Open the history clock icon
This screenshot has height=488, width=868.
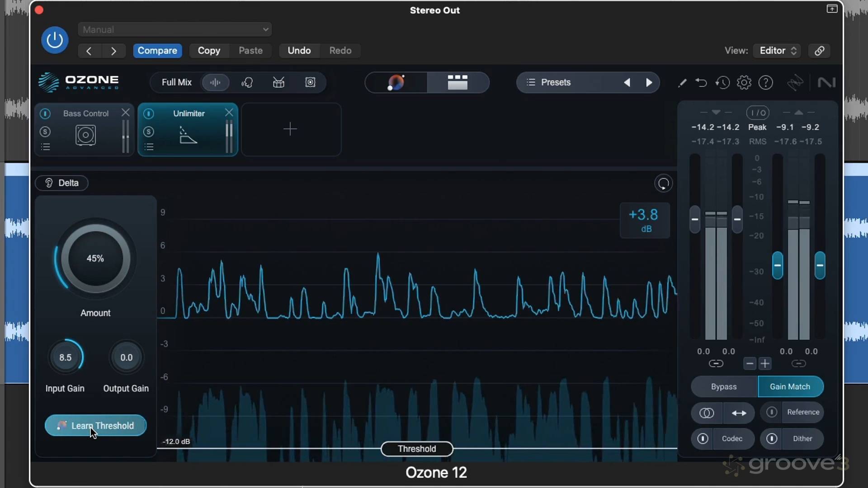[722, 83]
